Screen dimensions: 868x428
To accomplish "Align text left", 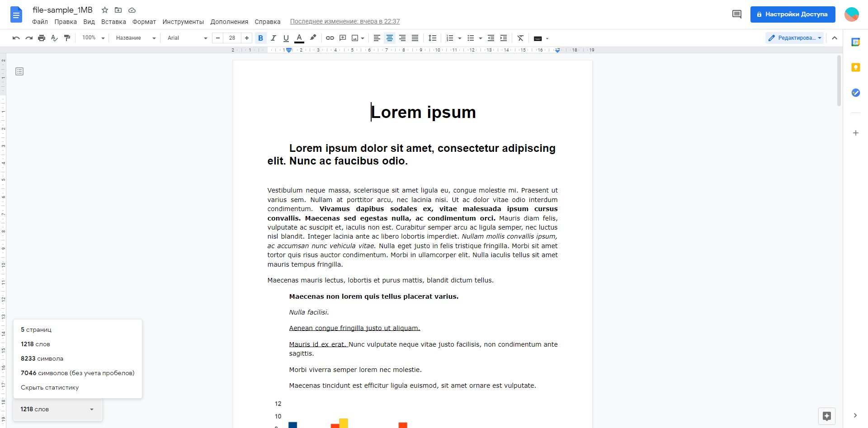I will 377,38.
